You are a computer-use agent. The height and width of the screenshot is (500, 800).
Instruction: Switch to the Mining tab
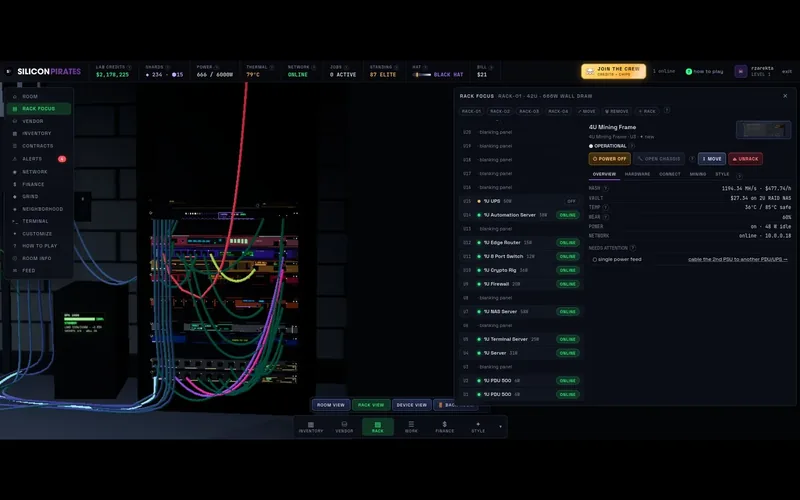697,174
